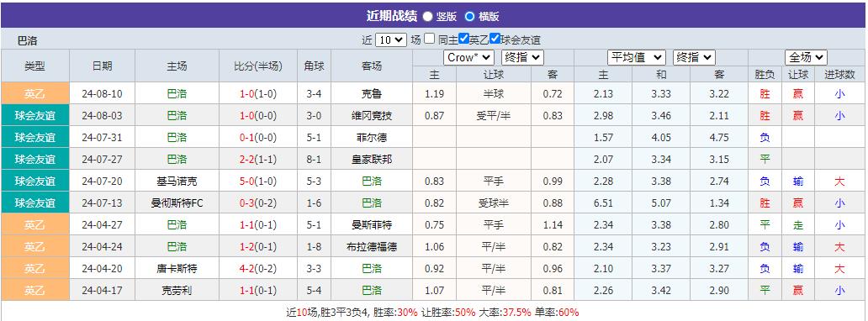This screenshot has width=868, height=321.
Task: Open the Crow* bookmaker dropdown
Action: pos(468,57)
